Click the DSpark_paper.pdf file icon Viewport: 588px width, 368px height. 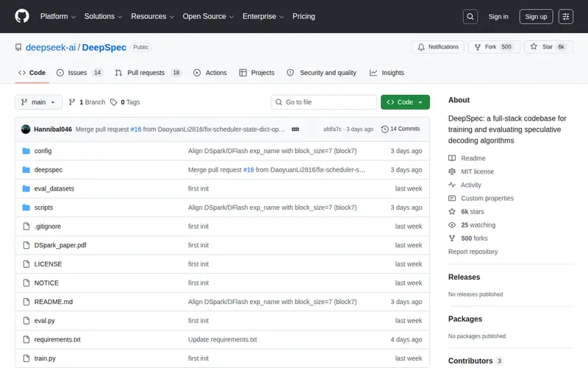[x=26, y=245]
